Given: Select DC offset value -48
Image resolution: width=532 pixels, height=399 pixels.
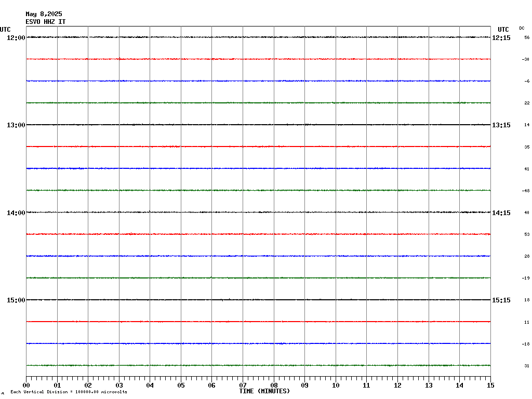Looking at the screenshot, I should click(x=526, y=191).
